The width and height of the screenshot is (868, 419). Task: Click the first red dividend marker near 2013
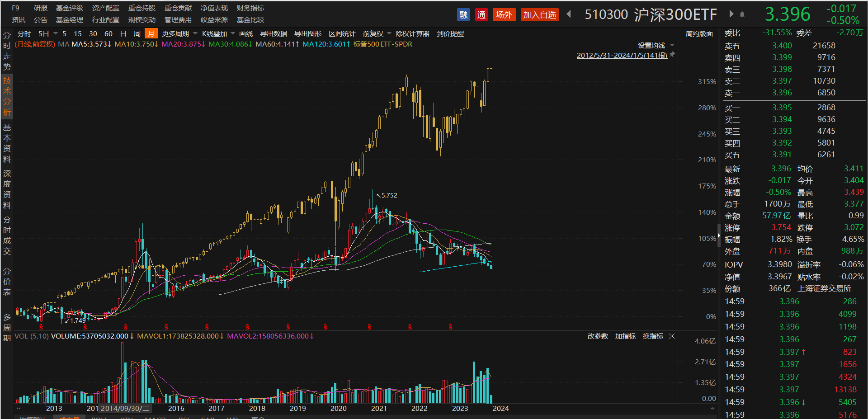point(41,326)
